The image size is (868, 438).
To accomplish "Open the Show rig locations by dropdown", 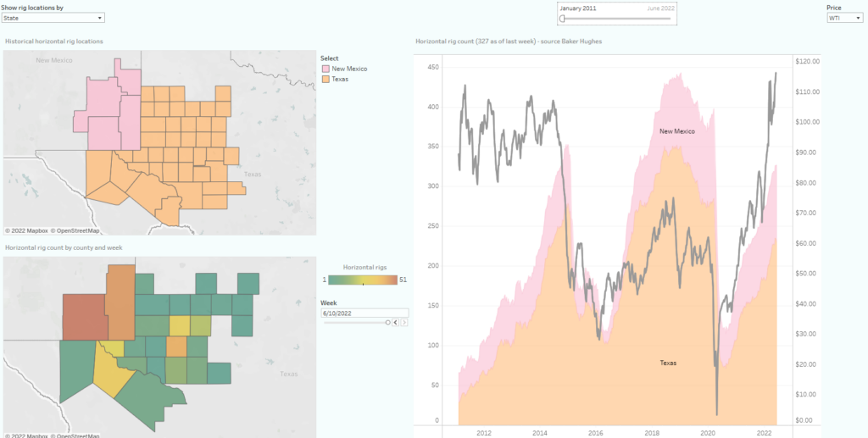I will click(53, 18).
